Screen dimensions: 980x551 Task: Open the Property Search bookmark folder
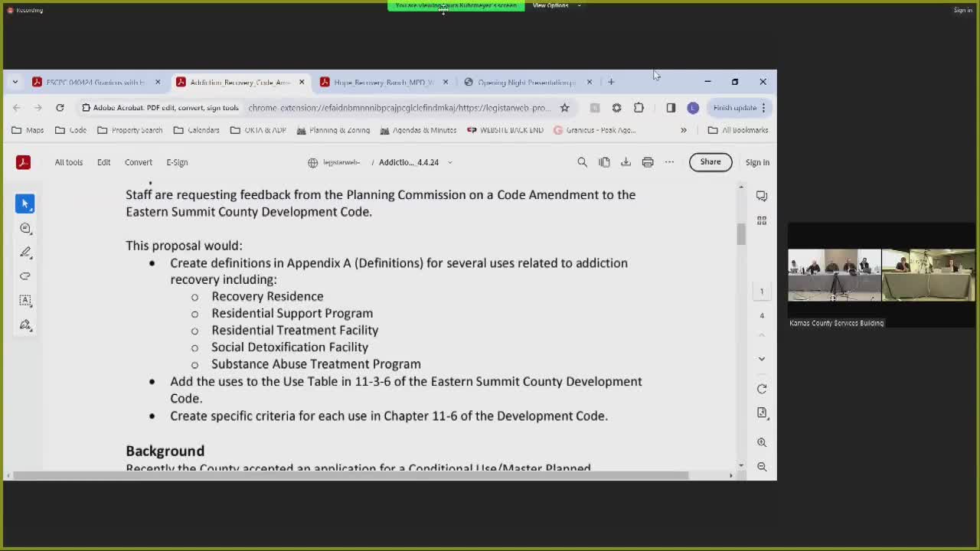coord(129,130)
